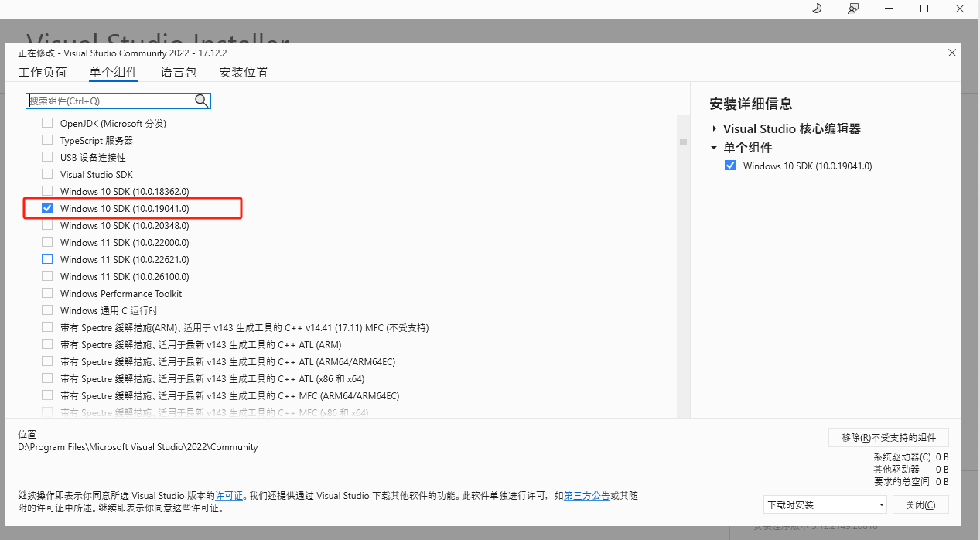Viewport: 980px width, 540px height.
Task: Close the modify dialog with X
Action: click(x=951, y=53)
